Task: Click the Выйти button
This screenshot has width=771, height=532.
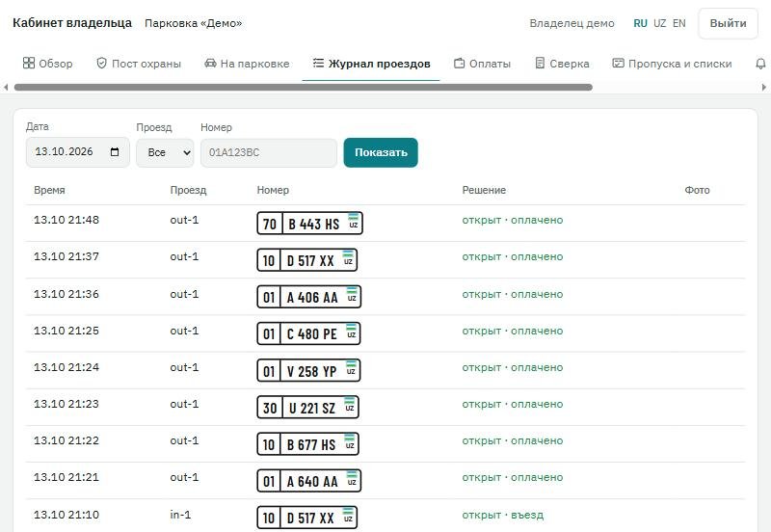Action: click(x=728, y=23)
